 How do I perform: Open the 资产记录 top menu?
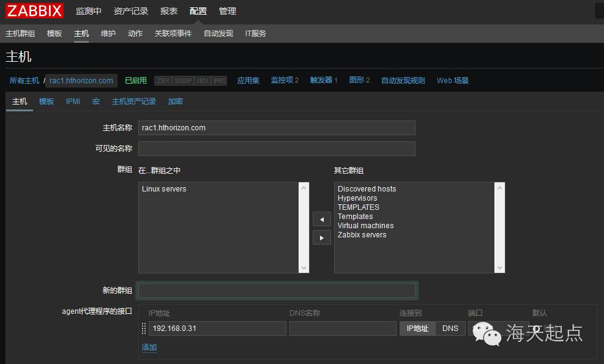131,11
